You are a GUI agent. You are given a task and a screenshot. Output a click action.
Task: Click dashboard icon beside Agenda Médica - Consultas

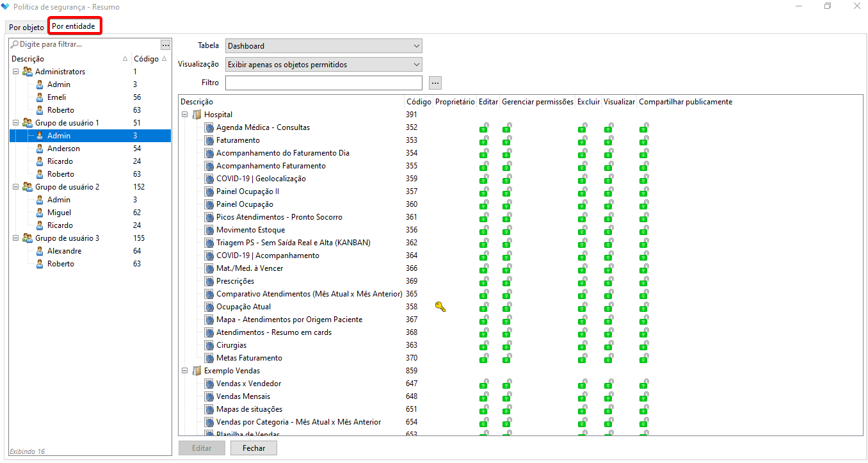209,127
